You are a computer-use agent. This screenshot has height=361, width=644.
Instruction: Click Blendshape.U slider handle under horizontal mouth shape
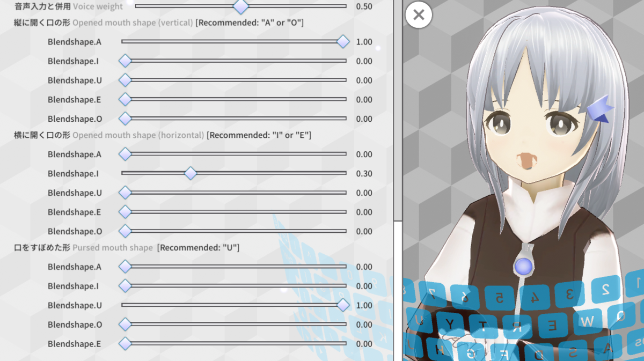pos(125,193)
